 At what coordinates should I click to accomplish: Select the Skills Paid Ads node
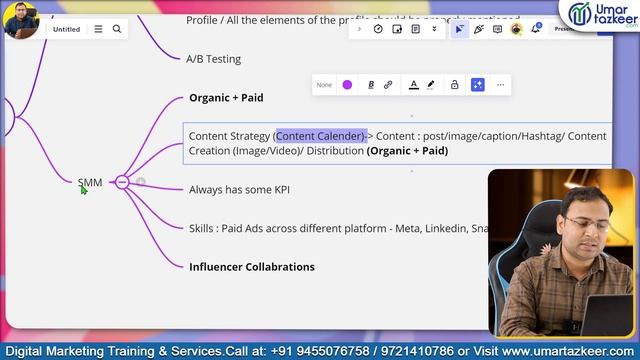(x=338, y=228)
